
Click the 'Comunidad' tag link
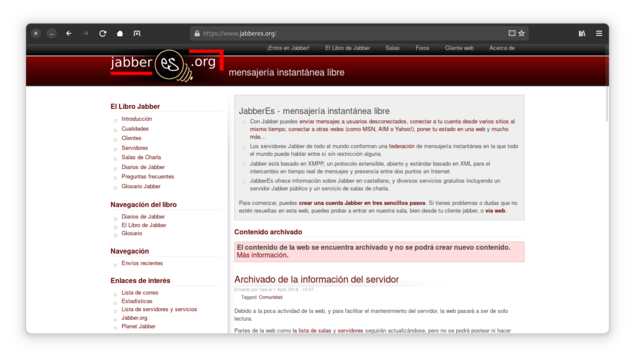(x=271, y=297)
